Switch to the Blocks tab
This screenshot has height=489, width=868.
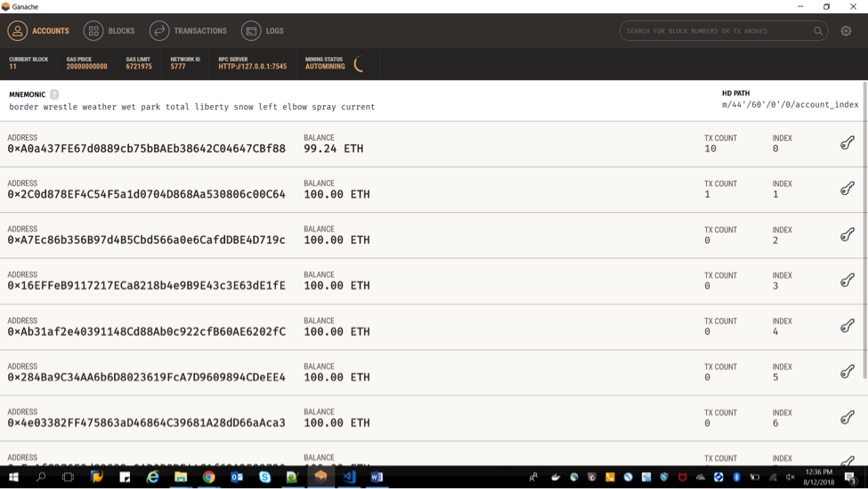109,31
